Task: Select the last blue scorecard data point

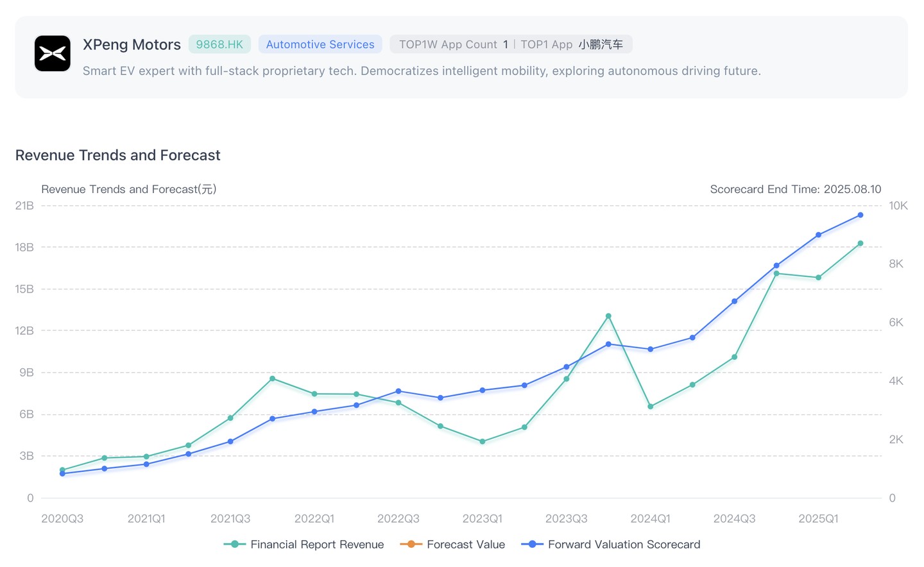Action: (860, 216)
